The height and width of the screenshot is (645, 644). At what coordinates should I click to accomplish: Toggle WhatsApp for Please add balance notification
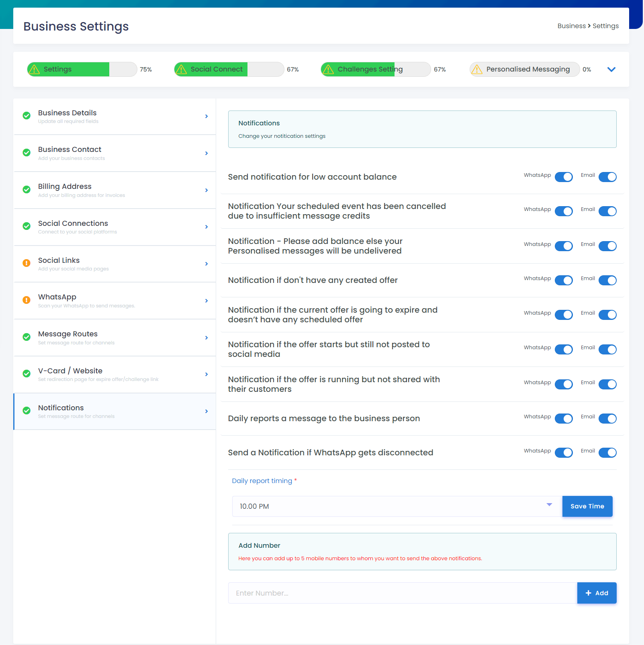[564, 246]
